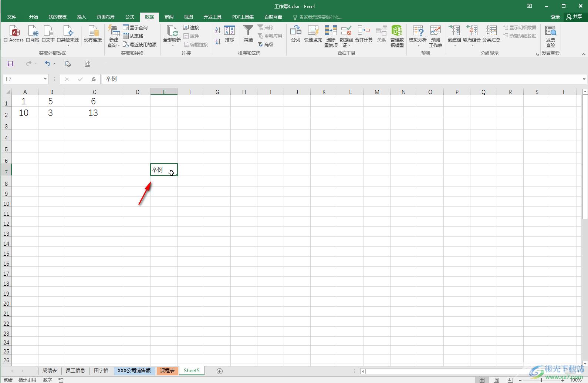
Task: Create a Forecast Sheet
Action: click(x=436, y=36)
